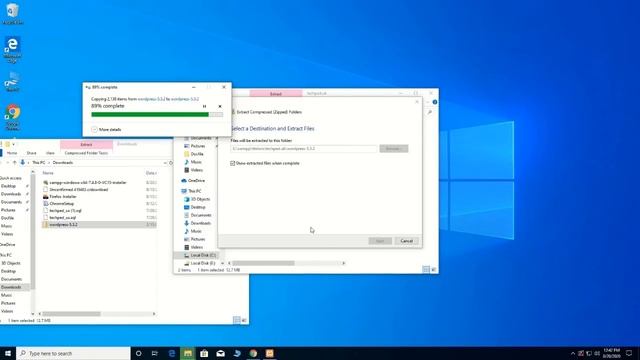Click Downloads in the address breadcrumb
This screenshot has height=360, width=640.
63,162
